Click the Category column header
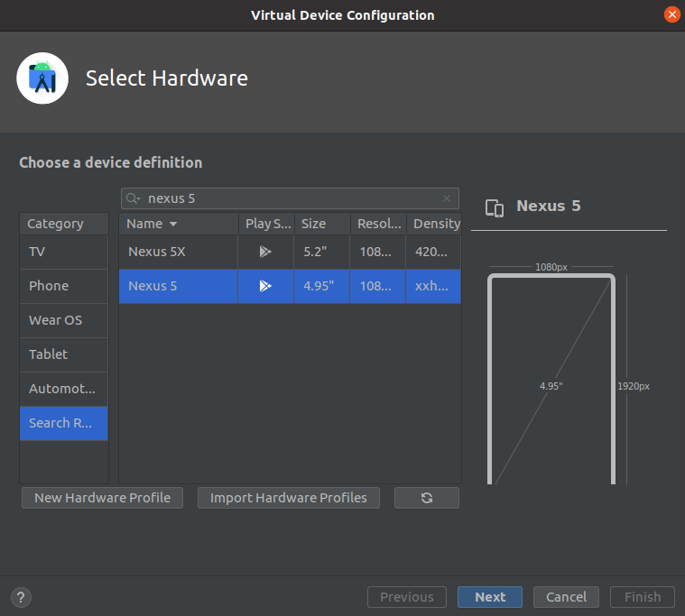This screenshot has width=685, height=616. pos(64,224)
